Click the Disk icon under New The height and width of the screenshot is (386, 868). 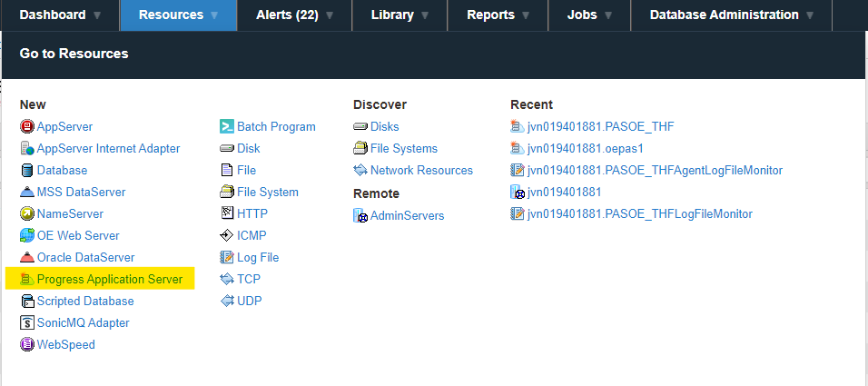tap(227, 148)
